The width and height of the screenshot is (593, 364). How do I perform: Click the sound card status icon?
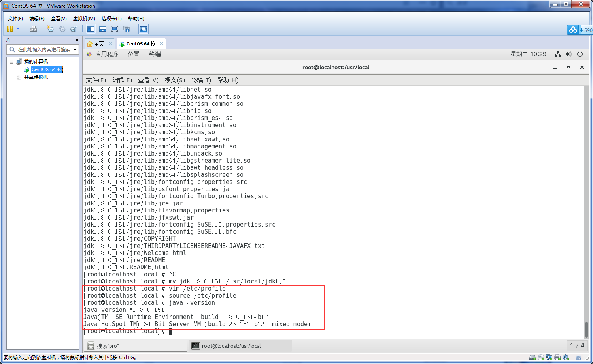(566, 357)
